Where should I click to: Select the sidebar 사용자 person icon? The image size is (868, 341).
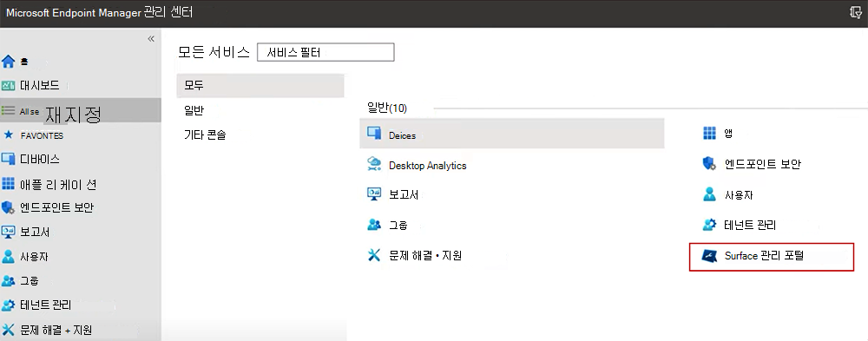8,256
